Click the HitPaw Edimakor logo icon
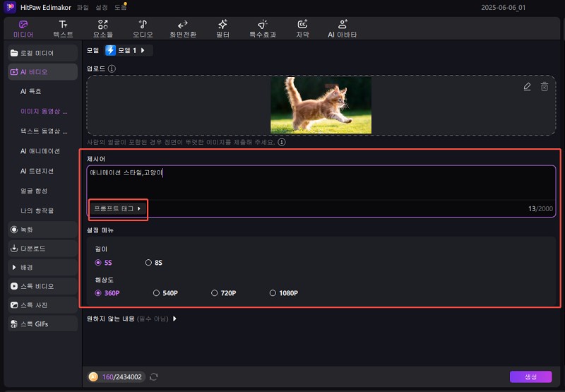The height and width of the screenshot is (392, 565). (x=10, y=7)
